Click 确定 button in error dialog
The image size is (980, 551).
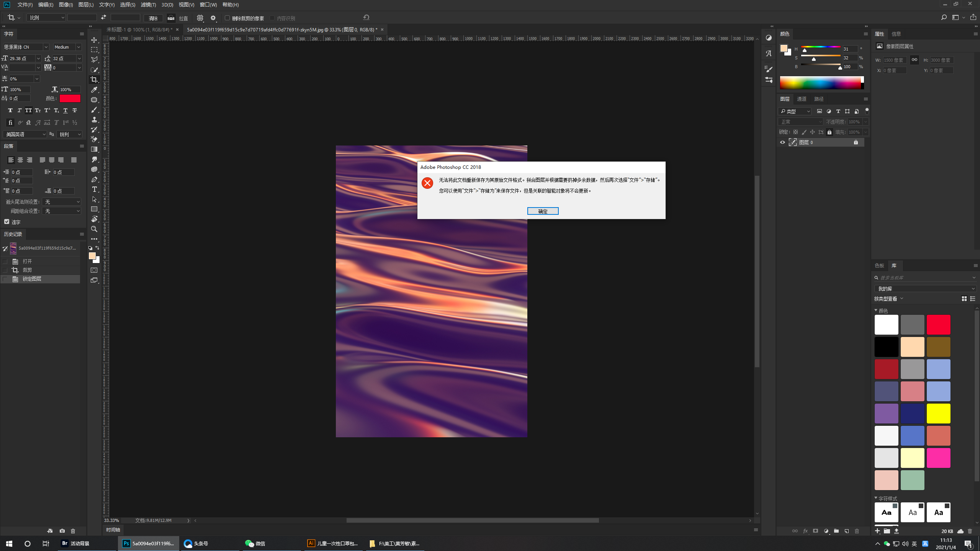click(x=543, y=211)
